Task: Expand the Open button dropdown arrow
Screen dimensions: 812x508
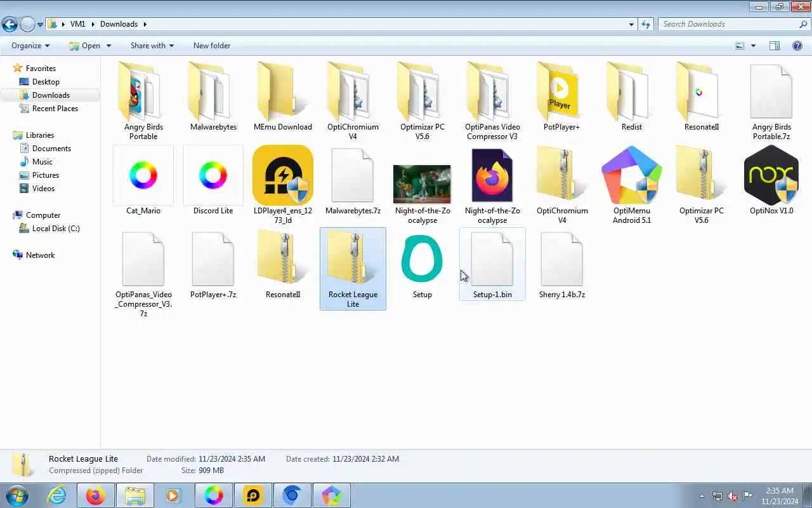Action: click(x=108, y=46)
